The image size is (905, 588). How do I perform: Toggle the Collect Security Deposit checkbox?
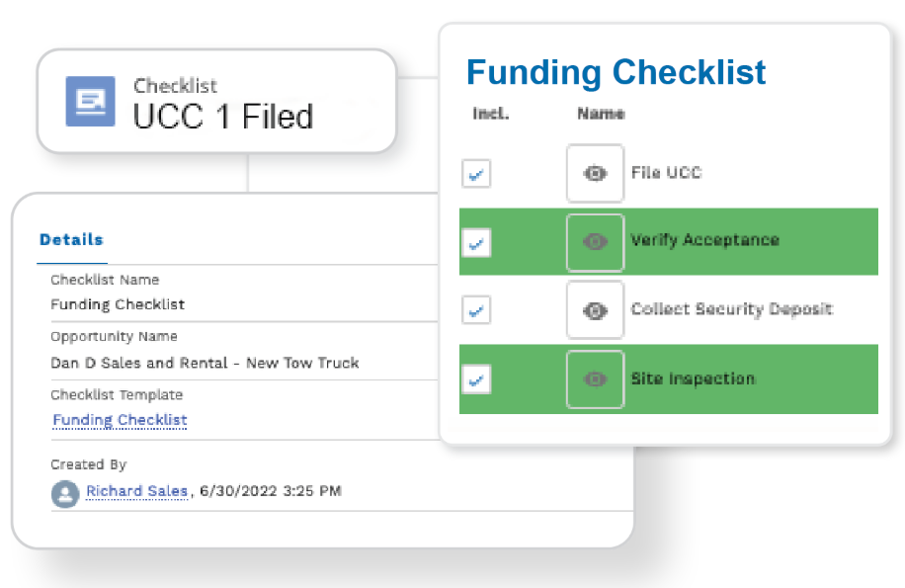(x=476, y=310)
